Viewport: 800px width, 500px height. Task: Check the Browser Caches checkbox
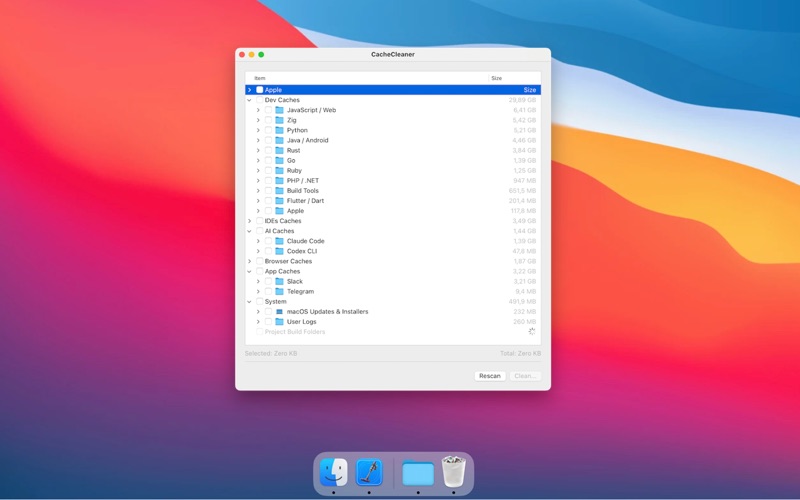coord(260,261)
